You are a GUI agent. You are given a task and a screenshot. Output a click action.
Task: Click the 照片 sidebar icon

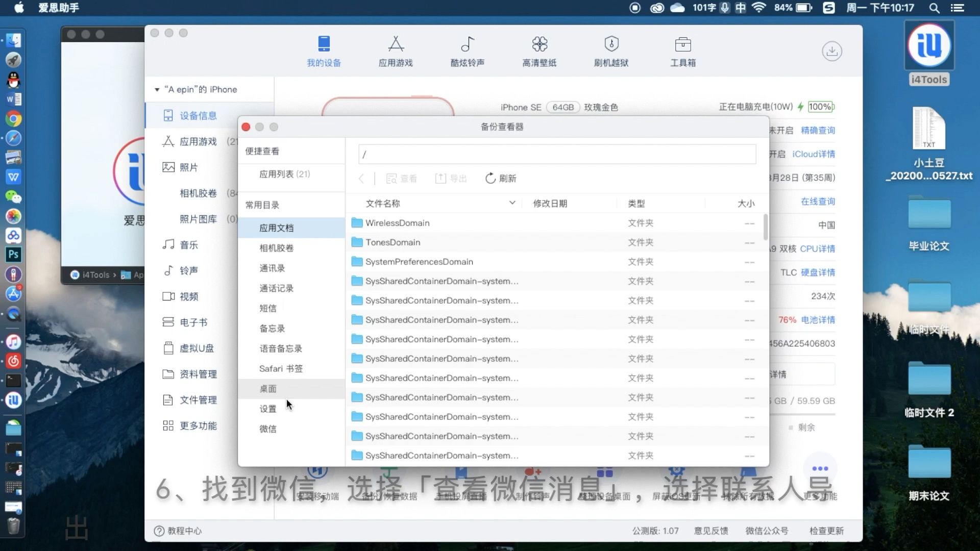[x=168, y=167]
